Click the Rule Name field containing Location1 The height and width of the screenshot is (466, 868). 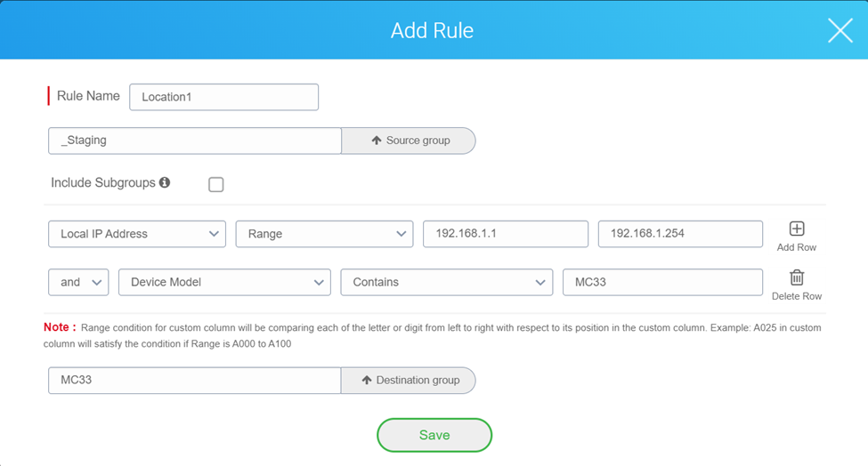click(x=223, y=97)
